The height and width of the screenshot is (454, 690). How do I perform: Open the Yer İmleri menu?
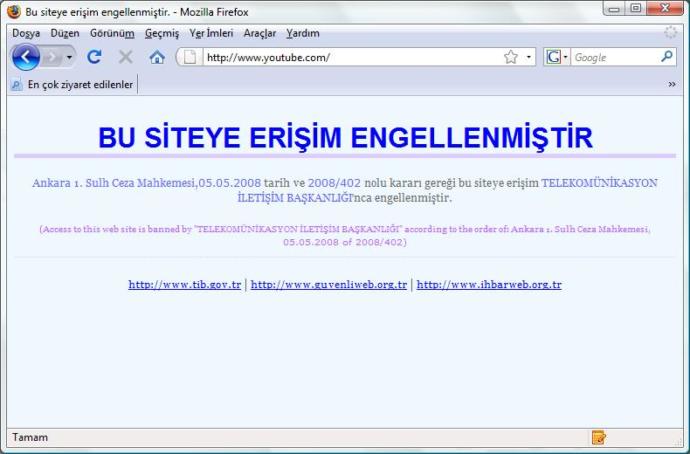[211, 33]
